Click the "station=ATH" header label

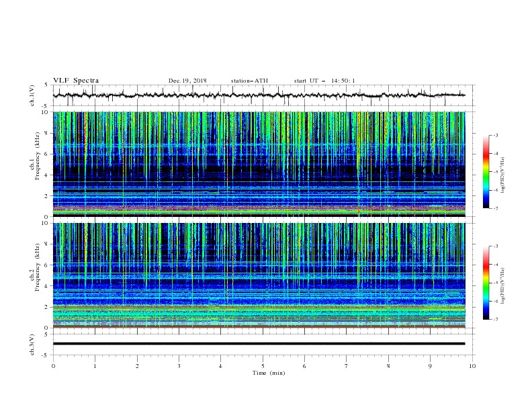click(x=249, y=81)
